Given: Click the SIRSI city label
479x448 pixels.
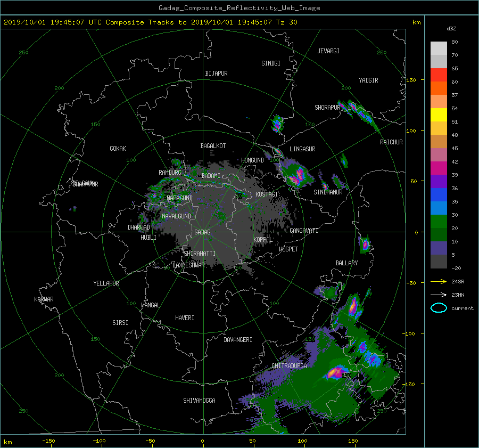Looking at the screenshot, I should pyautogui.click(x=120, y=323).
